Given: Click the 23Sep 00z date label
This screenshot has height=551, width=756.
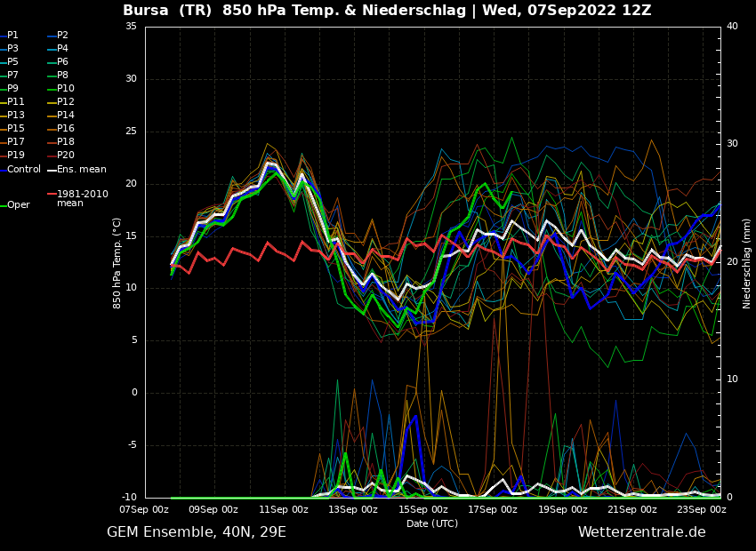Looking at the screenshot, I should click(702, 509).
